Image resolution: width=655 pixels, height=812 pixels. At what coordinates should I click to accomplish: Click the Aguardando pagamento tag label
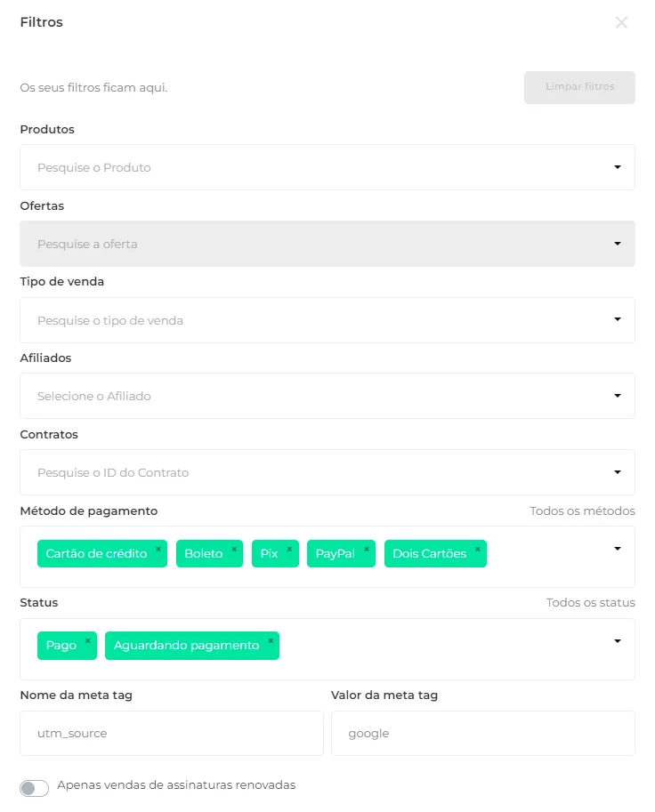(x=187, y=646)
